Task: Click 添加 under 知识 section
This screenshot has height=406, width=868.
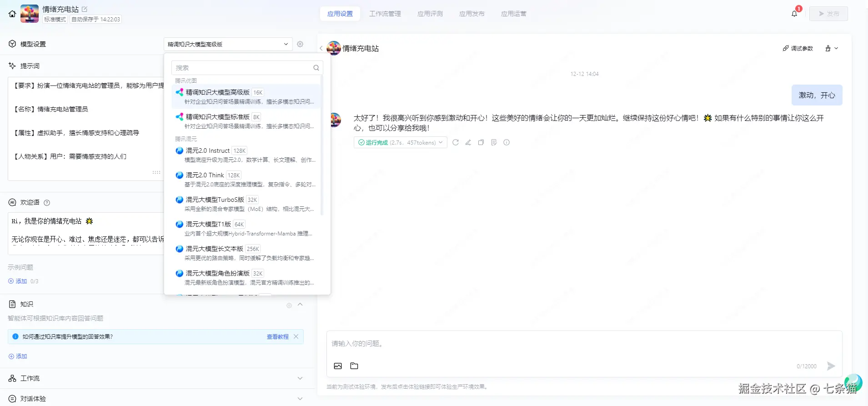Action: 18,356
